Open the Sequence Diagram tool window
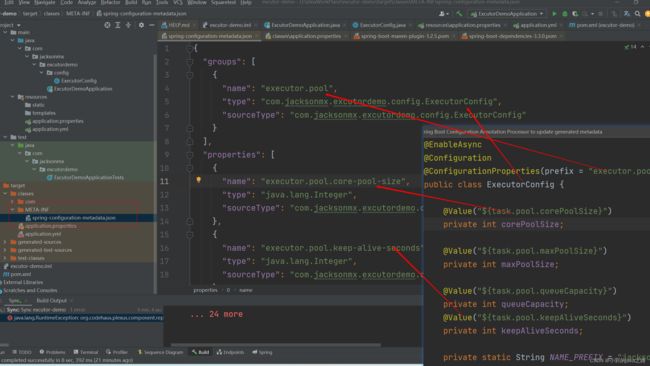Viewport: 650px width, 366px height. [x=160, y=352]
